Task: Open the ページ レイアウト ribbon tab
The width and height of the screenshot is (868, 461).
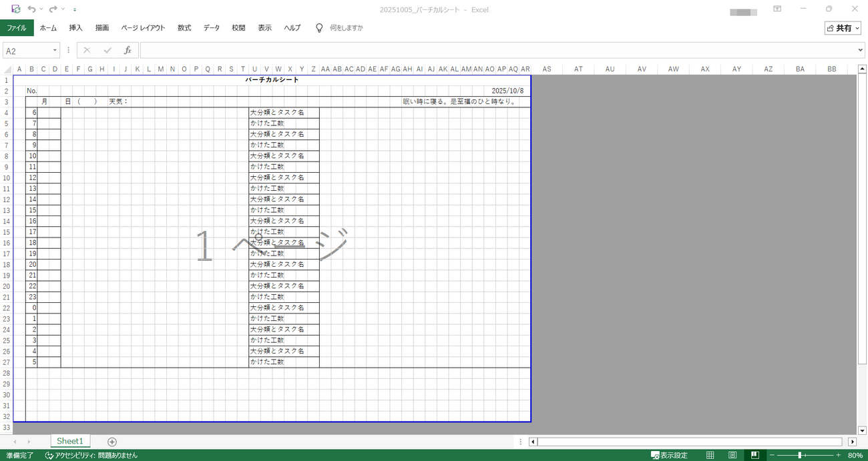Action: [143, 28]
